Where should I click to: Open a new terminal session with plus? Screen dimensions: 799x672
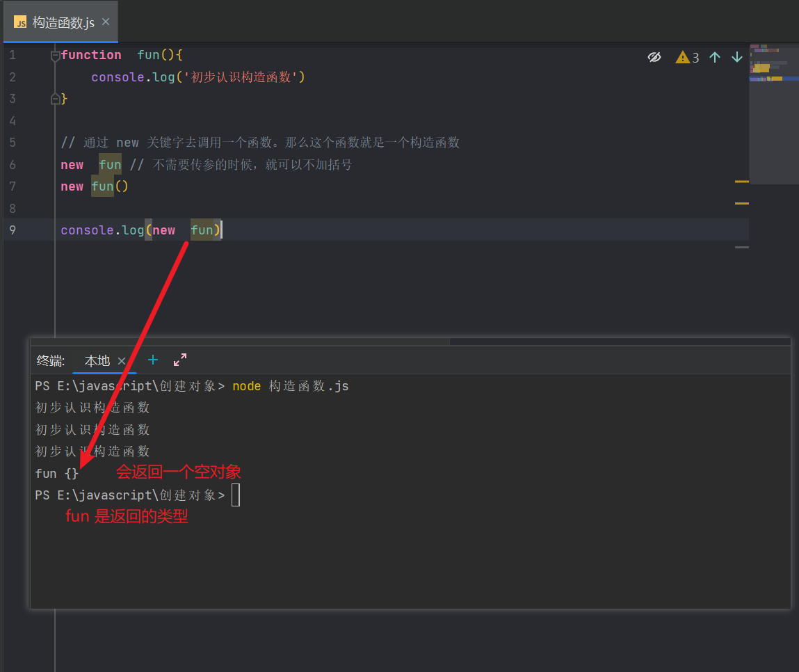point(153,360)
